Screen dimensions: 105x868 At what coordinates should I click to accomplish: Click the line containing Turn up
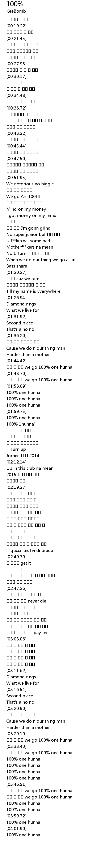16,450
